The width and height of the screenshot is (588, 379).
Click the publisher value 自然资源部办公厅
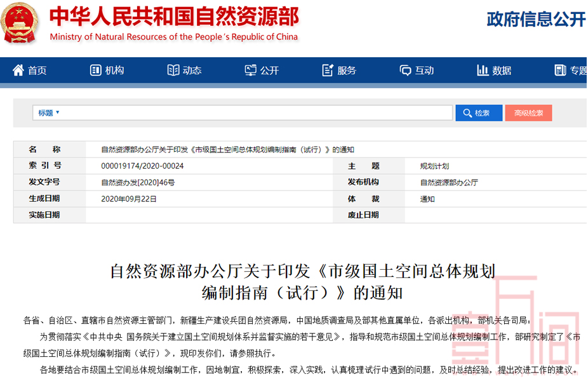tap(449, 183)
